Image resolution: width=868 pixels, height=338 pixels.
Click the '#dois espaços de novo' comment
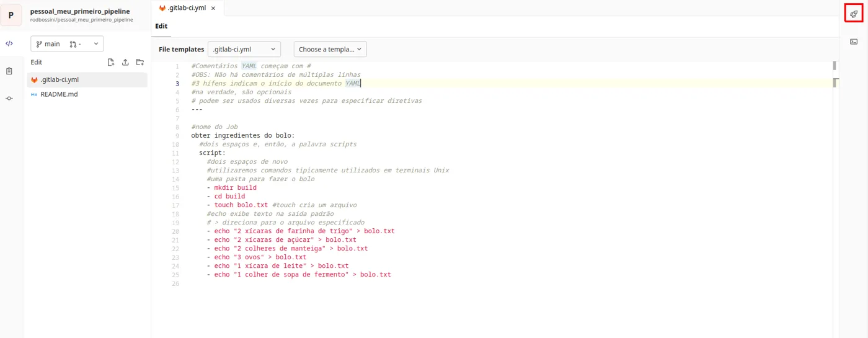247,161
